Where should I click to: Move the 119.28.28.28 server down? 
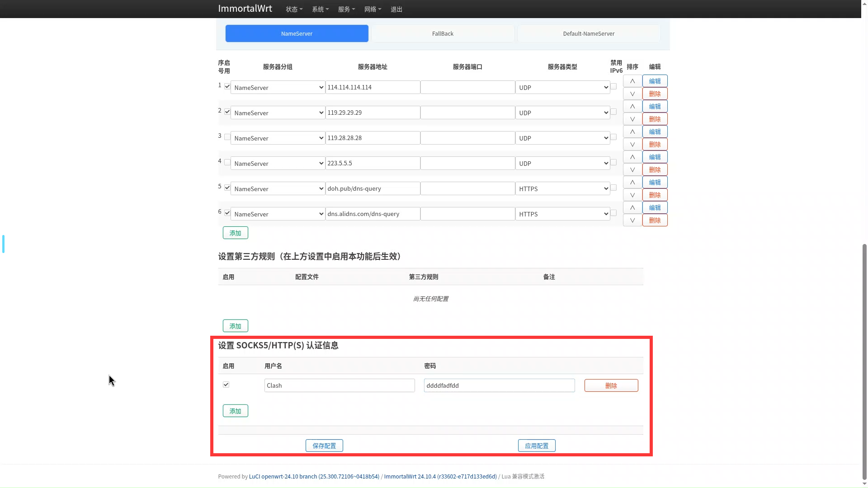coord(632,144)
